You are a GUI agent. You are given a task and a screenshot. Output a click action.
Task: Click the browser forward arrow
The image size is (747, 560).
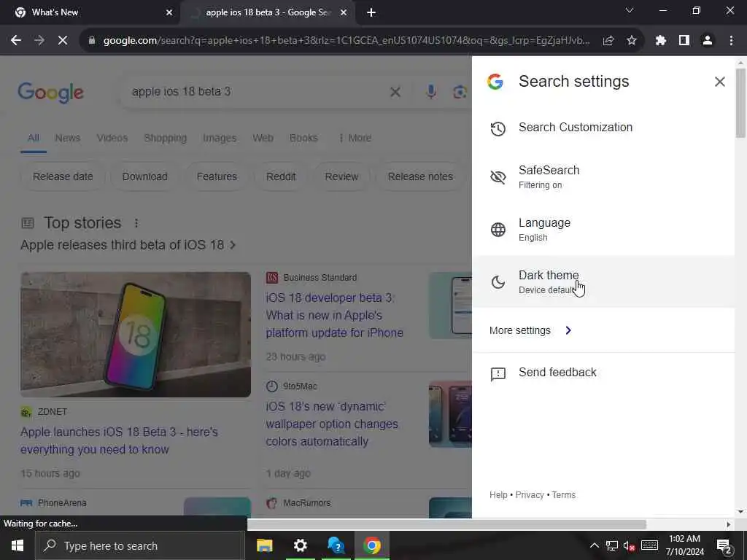click(x=39, y=41)
